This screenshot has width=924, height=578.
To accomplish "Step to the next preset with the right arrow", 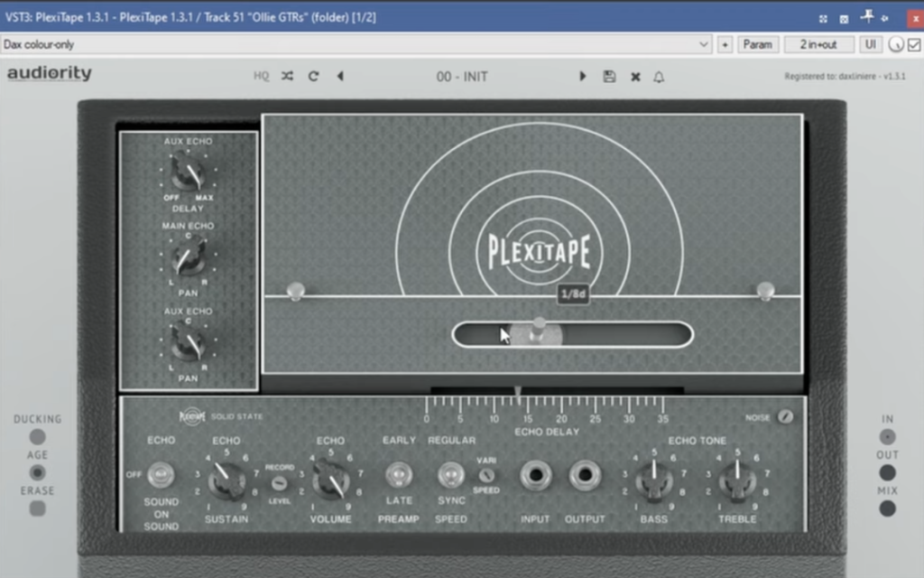I will point(582,76).
